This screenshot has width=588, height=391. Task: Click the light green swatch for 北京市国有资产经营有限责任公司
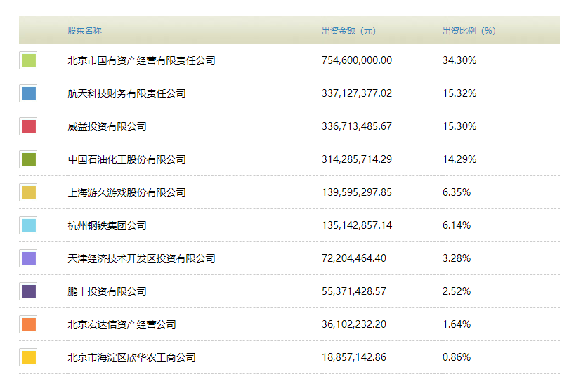29,61
